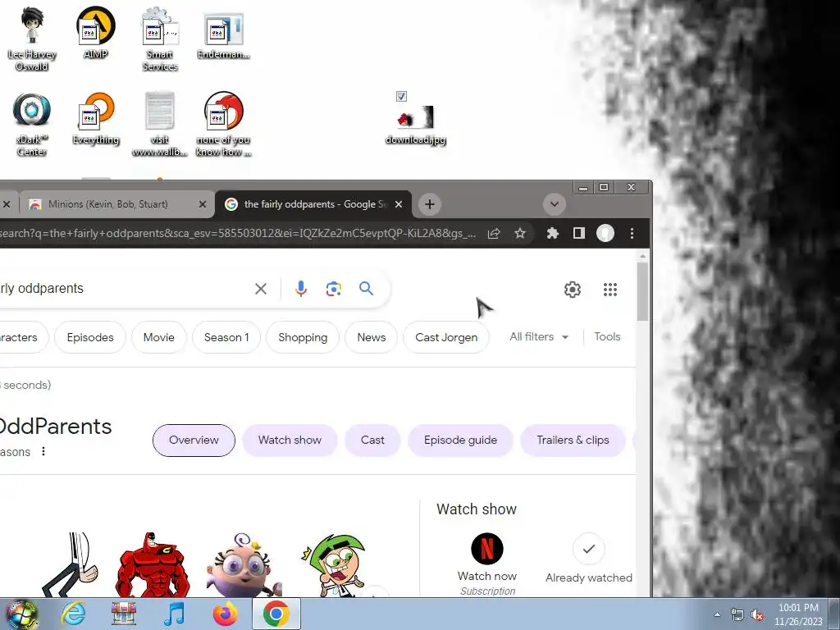Switch to the Minions (Kevin, Bob, Stuart) tab
This screenshot has width=840, height=630.
click(107, 204)
